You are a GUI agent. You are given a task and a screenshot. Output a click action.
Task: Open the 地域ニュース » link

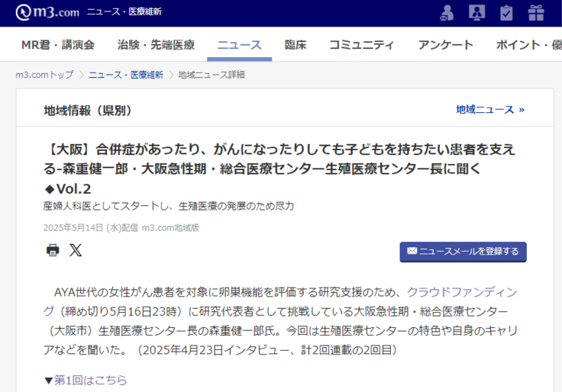coord(490,110)
